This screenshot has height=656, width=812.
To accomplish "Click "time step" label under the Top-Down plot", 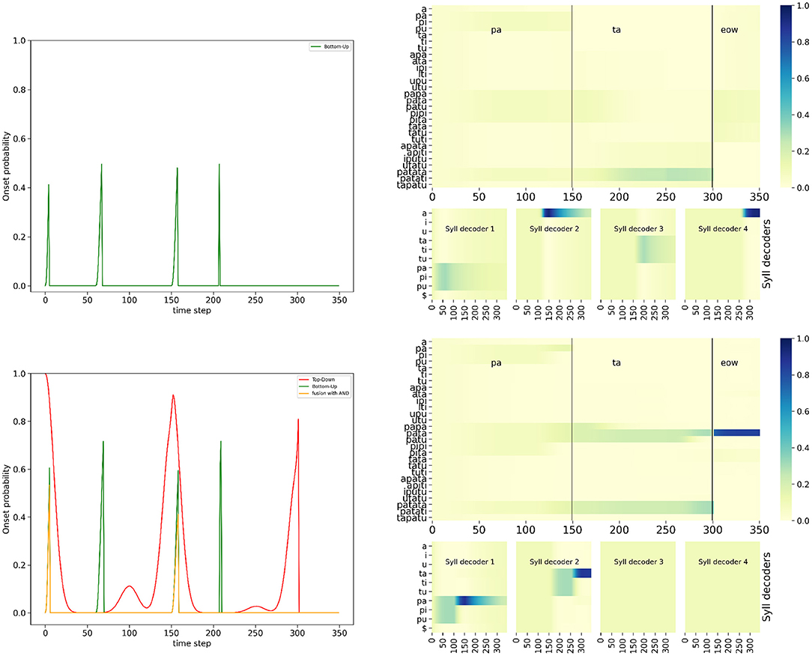I will click(x=192, y=643).
